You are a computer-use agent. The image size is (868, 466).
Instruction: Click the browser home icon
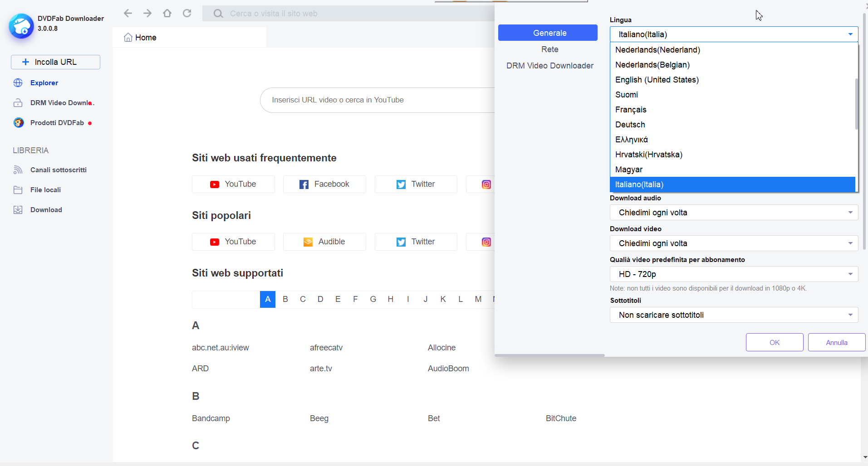coord(167,13)
